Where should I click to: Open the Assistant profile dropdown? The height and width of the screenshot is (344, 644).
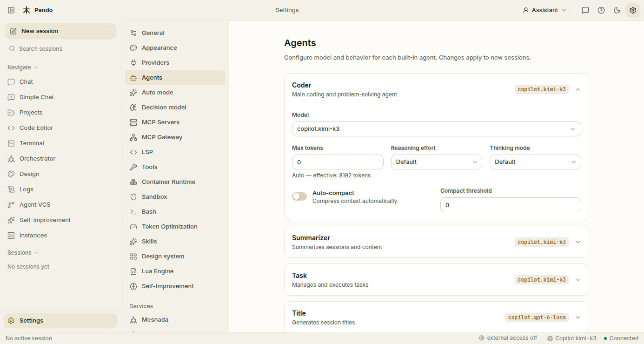[544, 10]
